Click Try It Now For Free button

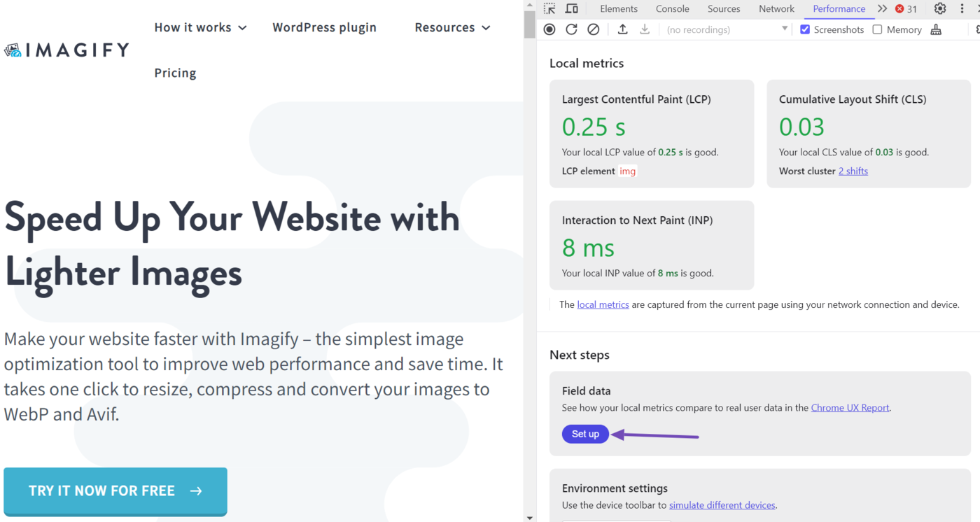115,491
